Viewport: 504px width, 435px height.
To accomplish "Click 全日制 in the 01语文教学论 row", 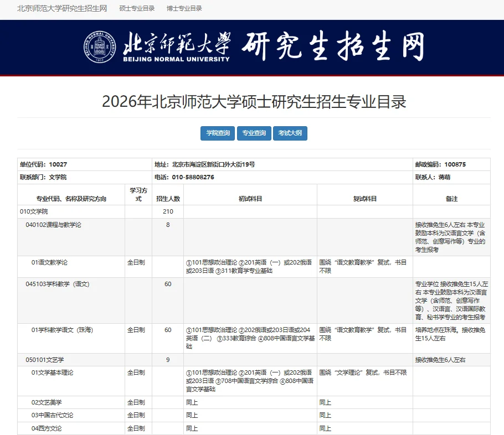I will click(x=136, y=262).
